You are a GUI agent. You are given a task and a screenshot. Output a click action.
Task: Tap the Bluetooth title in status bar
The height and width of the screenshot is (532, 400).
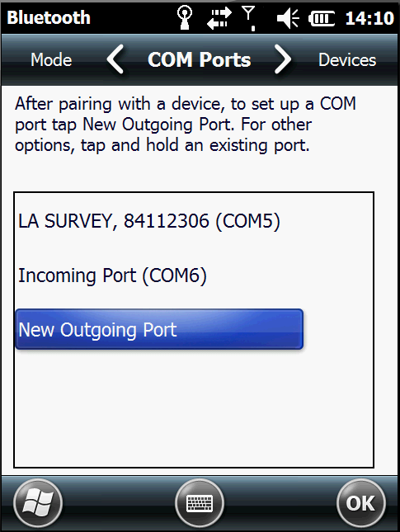[x=49, y=18]
